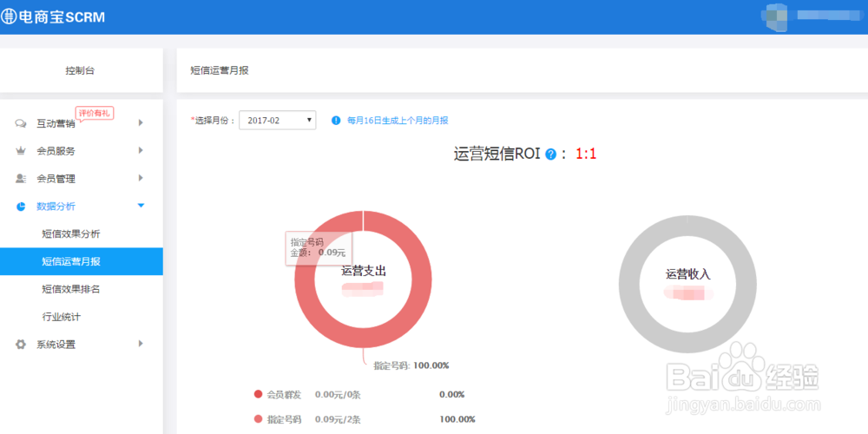Click the 短信运营月报 page title
This screenshot has height=434, width=868.
(220, 70)
